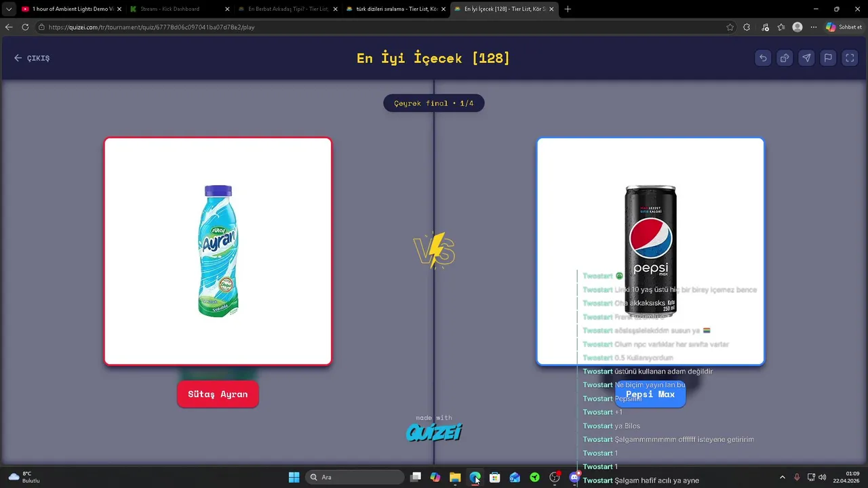Report the quiz using the flag icon
The width and height of the screenshot is (868, 488).
click(x=828, y=58)
